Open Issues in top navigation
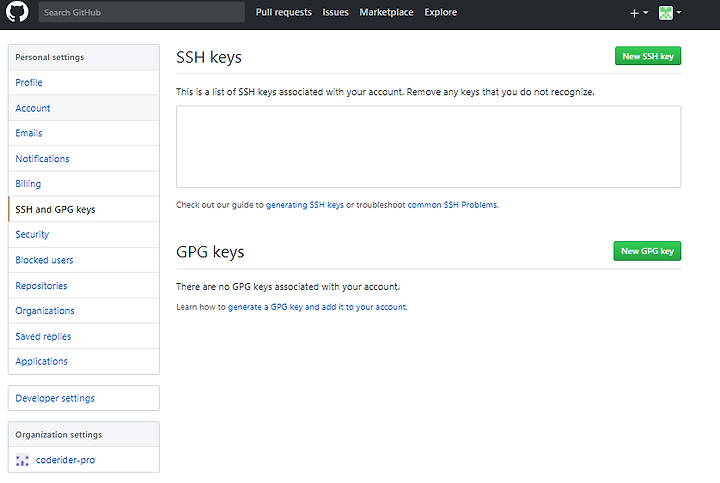 (x=335, y=12)
